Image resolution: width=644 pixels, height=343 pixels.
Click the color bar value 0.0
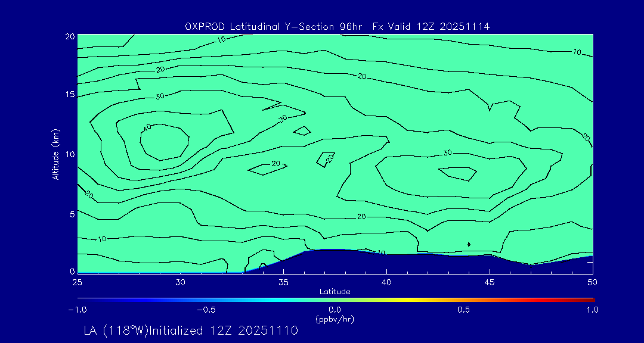click(335, 310)
